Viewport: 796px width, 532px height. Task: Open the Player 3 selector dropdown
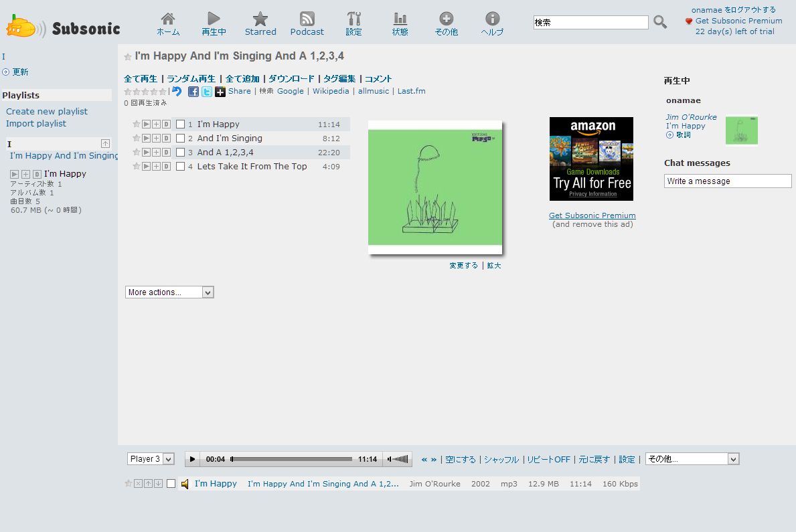pos(151,459)
